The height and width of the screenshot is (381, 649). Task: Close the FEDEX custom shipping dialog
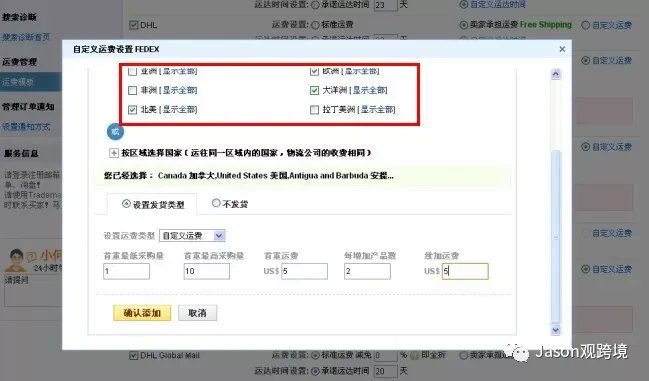(562, 49)
